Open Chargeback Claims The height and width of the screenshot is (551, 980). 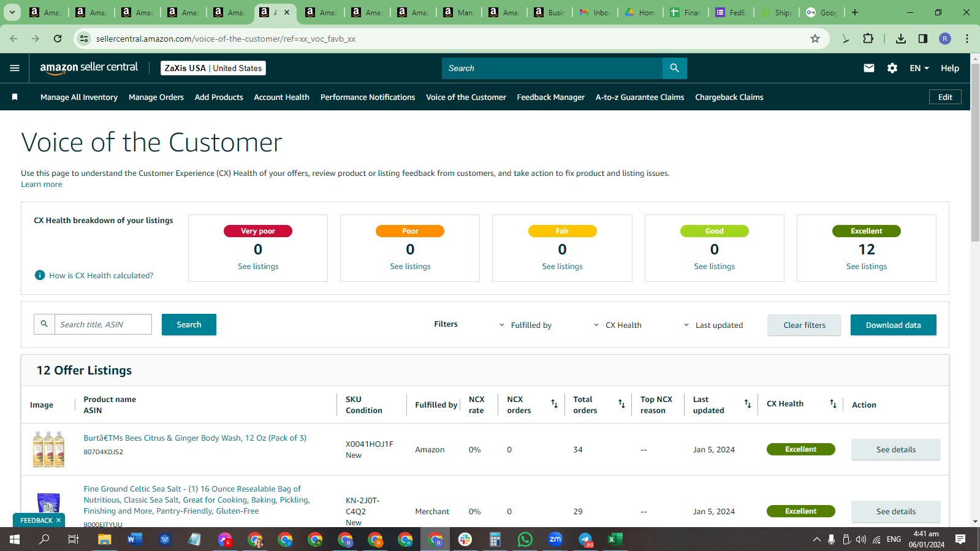729,97
